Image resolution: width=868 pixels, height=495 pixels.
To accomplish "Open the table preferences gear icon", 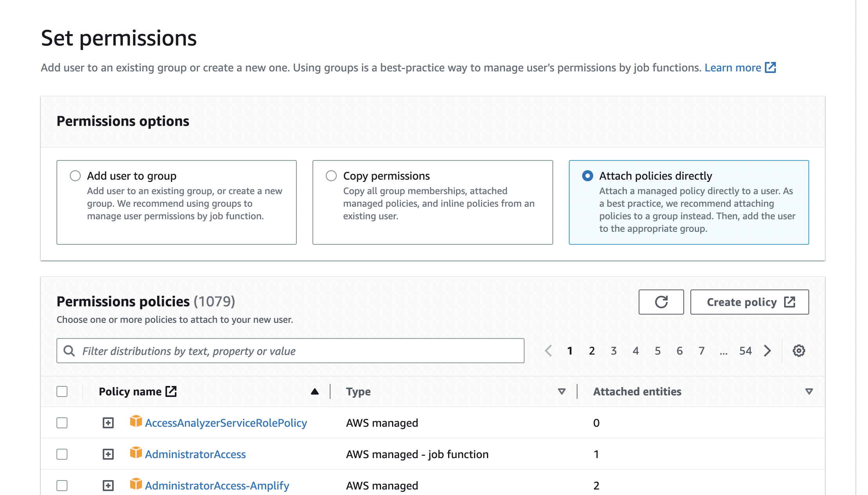I will [x=798, y=350].
